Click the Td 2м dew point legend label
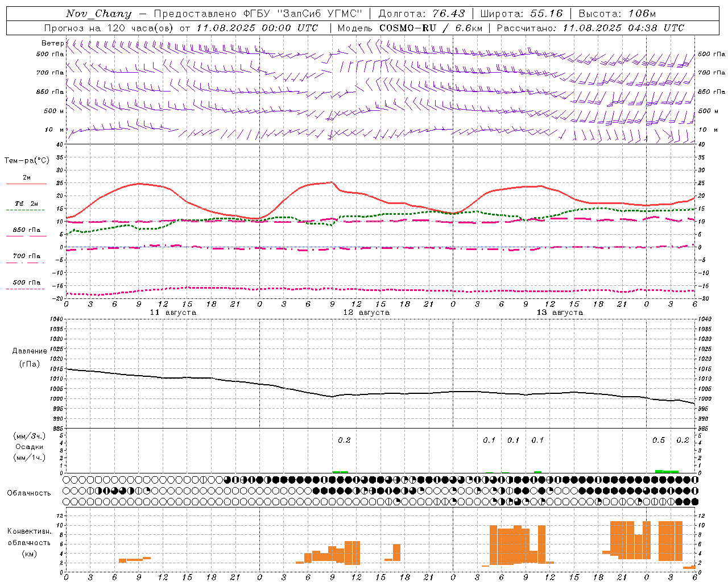The image size is (728, 582). pyautogui.click(x=26, y=203)
